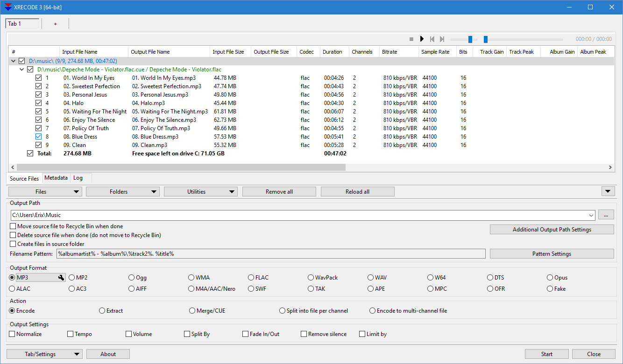The image size is (623, 364).
Task: Click the XRECODE logo in the title bar
Action: pyautogui.click(x=7, y=7)
